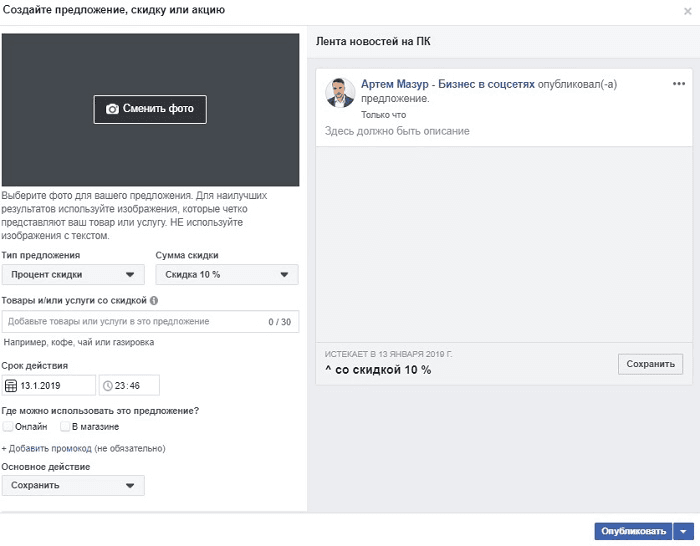Click the camera icon on photo button

pyautogui.click(x=112, y=109)
